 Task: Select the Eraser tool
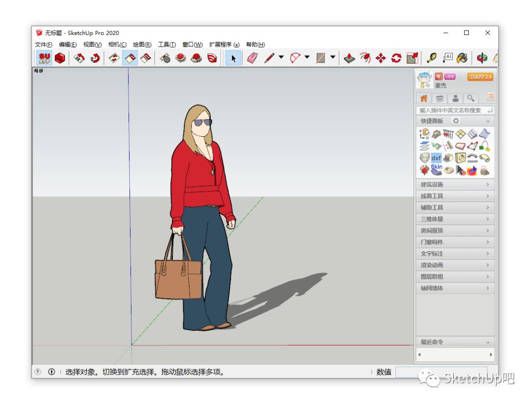(252, 58)
